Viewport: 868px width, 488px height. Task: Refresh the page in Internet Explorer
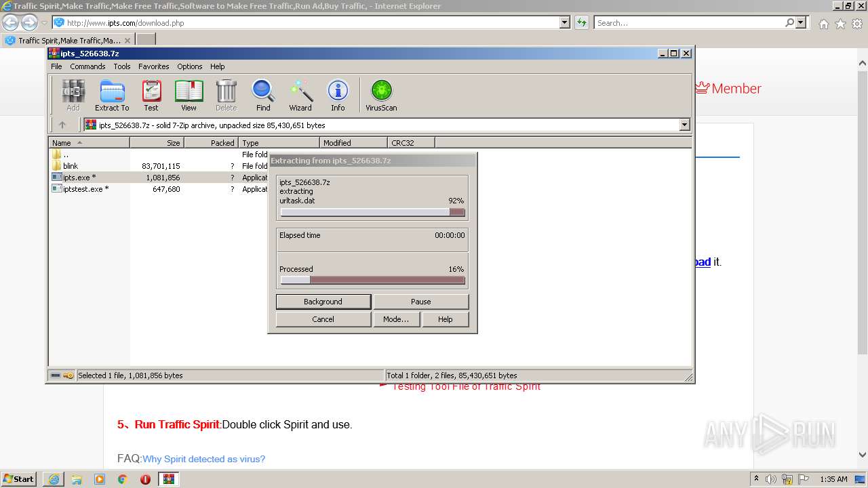click(x=582, y=23)
